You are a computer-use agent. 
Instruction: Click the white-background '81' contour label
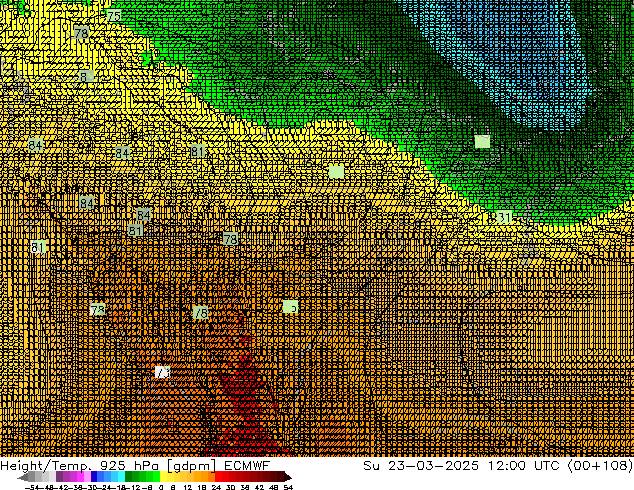(38, 246)
